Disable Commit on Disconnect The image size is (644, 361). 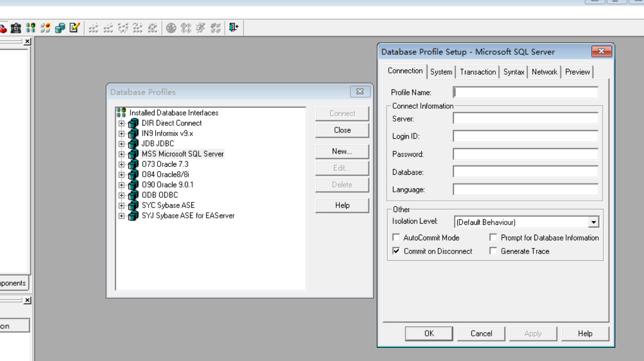(x=396, y=251)
